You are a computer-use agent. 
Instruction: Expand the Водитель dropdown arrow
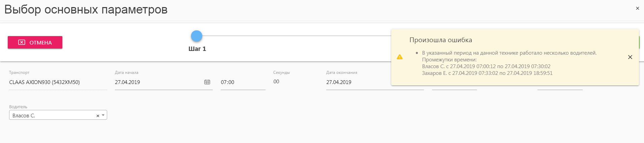point(103,115)
